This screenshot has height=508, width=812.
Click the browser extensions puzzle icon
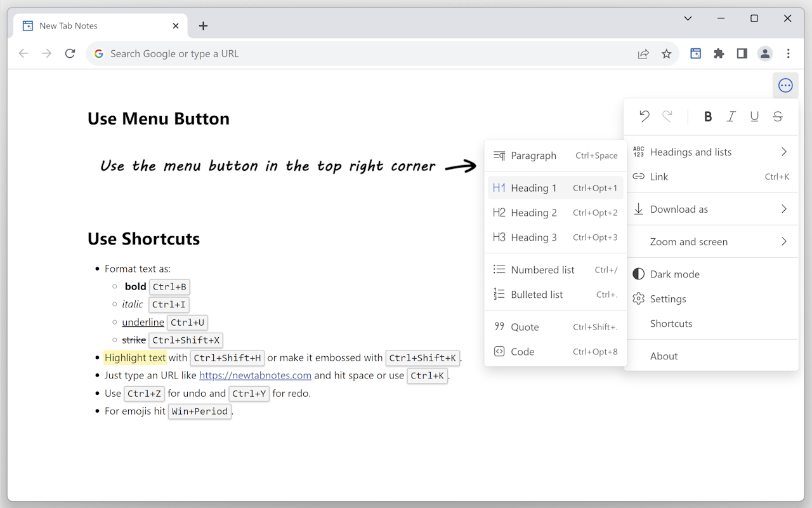pos(719,53)
